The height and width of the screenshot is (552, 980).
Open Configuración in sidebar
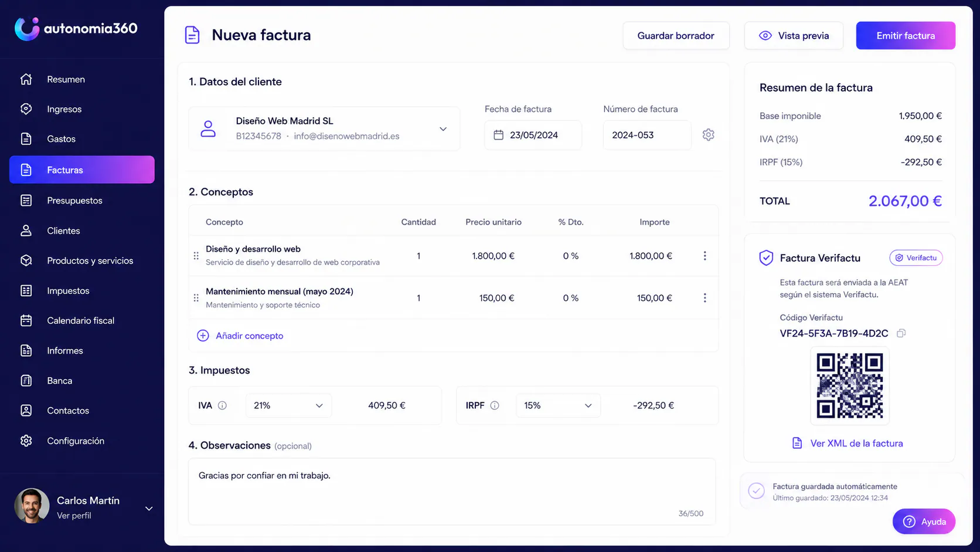[x=82, y=441]
